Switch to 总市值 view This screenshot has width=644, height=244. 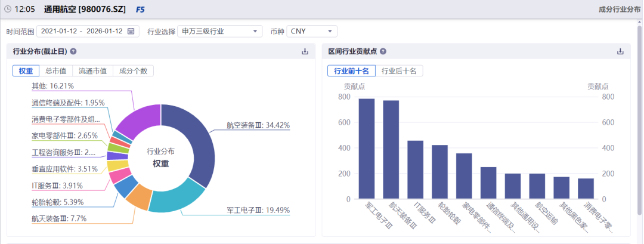(x=55, y=71)
